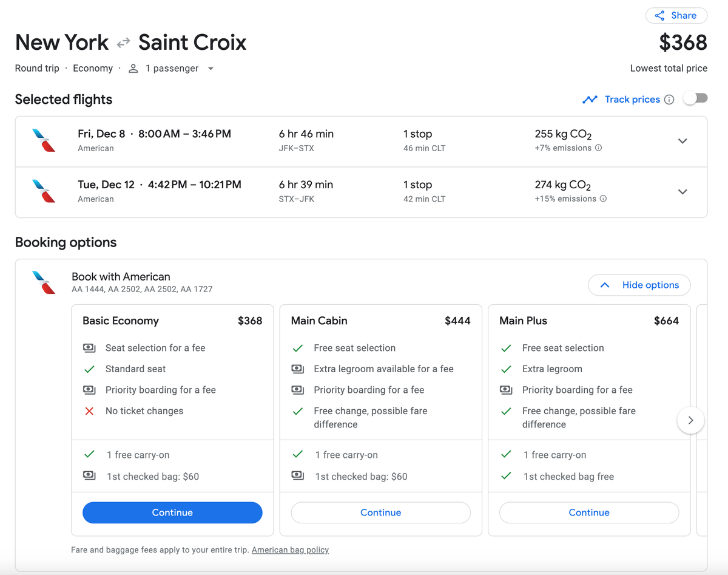Image resolution: width=728 pixels, height=575 pixels.
Task: Select the Main Cabin fare card
Action: (380, 321)
